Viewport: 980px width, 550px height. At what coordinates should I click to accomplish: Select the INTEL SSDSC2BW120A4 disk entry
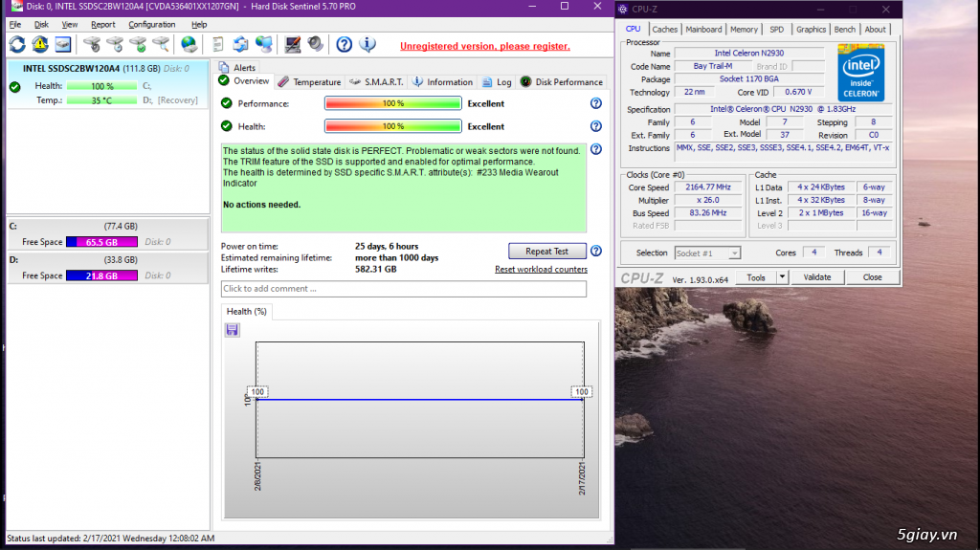tap(108, 84)
